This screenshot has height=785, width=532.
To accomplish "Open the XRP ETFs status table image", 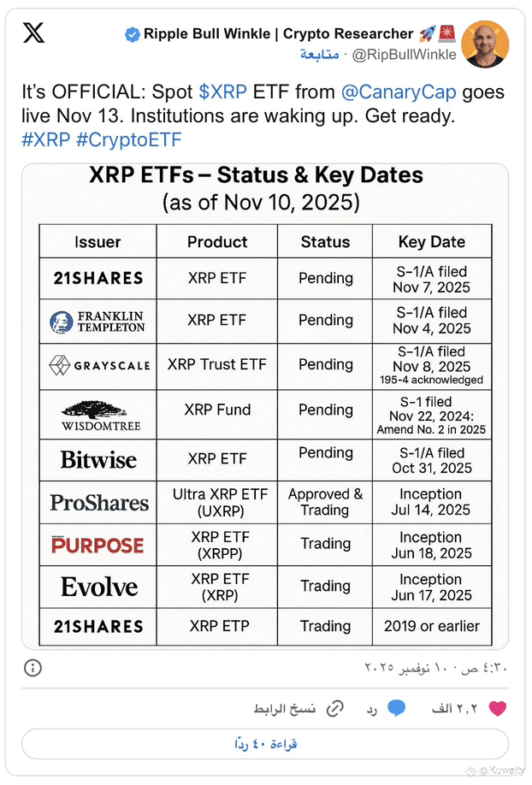I will [265, 406].
